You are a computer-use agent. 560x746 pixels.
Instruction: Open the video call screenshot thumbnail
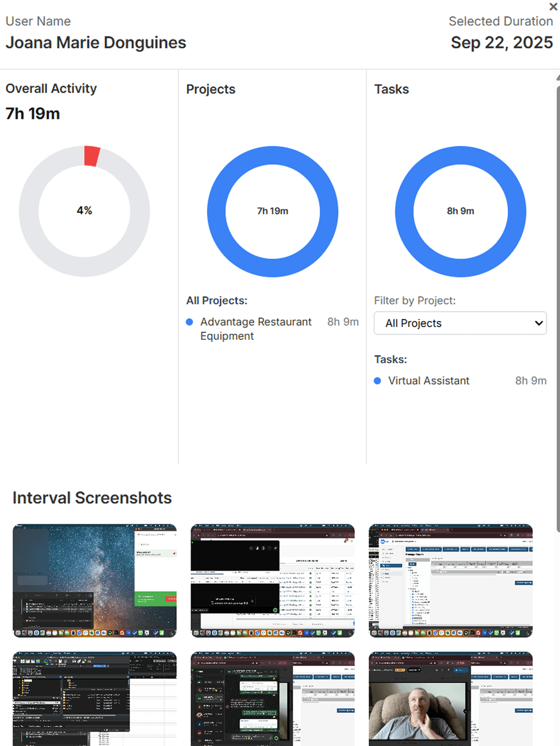[x=451, y=698]
